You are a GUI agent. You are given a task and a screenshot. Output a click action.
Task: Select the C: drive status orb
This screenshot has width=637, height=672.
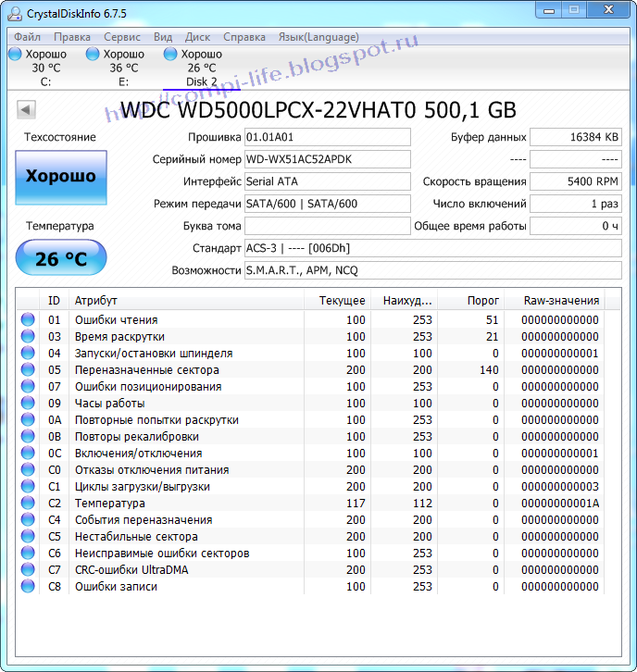(15, 54)
